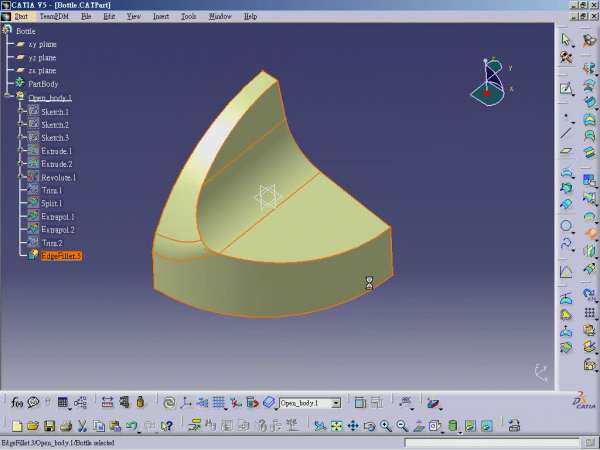
Task: Click the Measure Between icon
Action: (108, 402)
